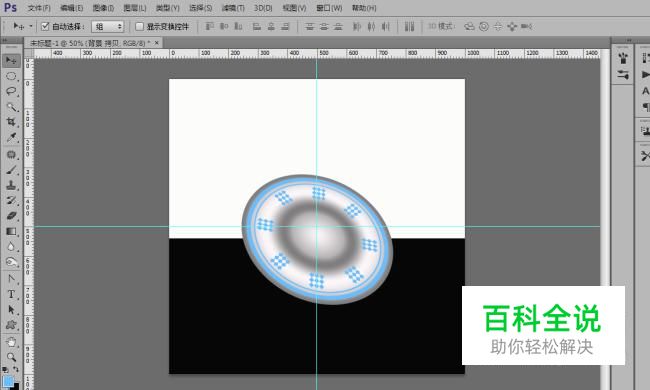Close the 未标题-1 document tab
Viewport: 650px width, 390px height.
point(157,43)
